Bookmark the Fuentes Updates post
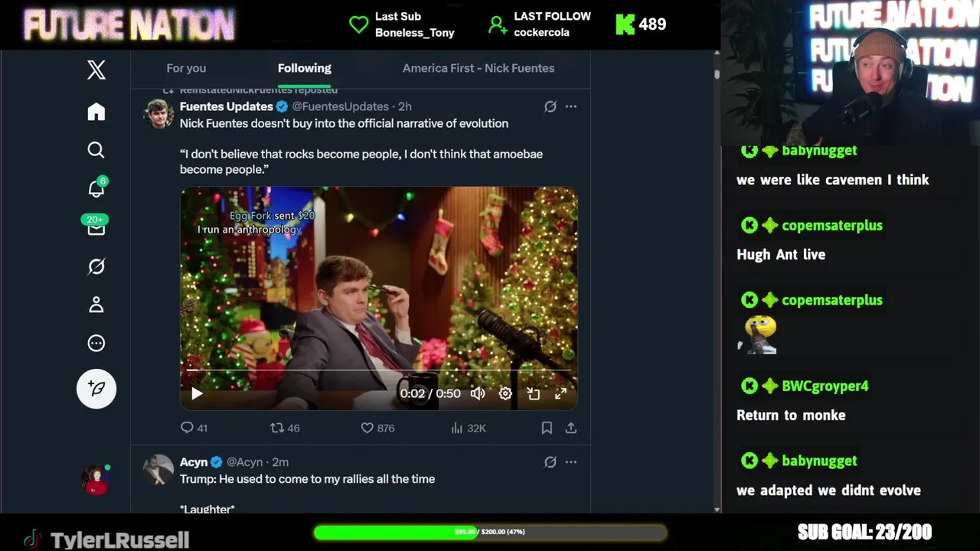Viewport: 980px width, 551px height. tap(547, 428)
